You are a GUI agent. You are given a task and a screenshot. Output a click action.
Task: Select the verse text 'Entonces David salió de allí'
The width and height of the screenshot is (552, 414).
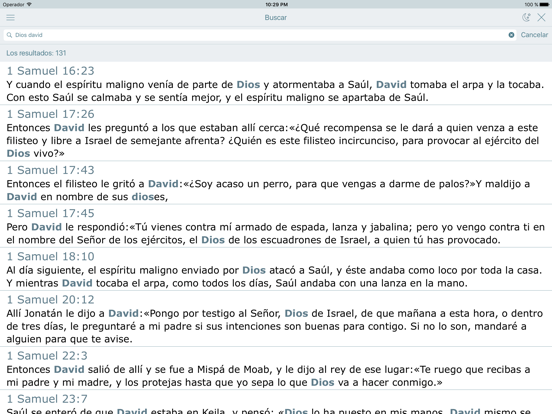point(268,376)
